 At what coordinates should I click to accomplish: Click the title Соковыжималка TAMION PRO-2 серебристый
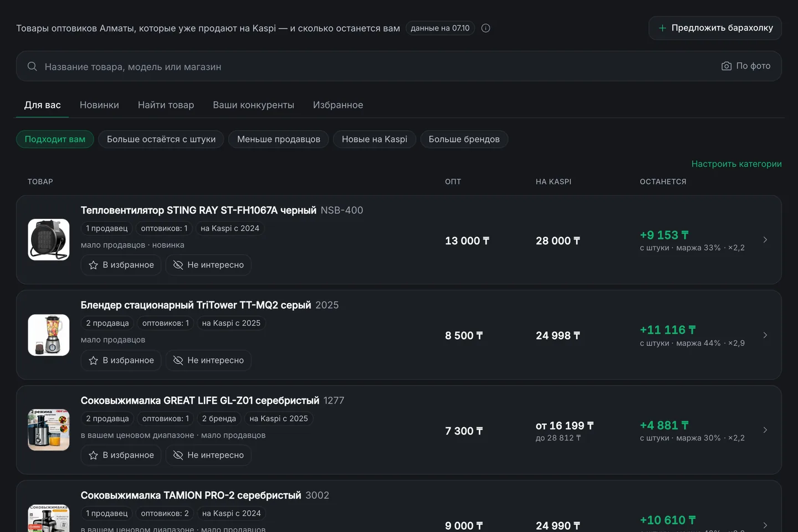[x=191, y=495]
